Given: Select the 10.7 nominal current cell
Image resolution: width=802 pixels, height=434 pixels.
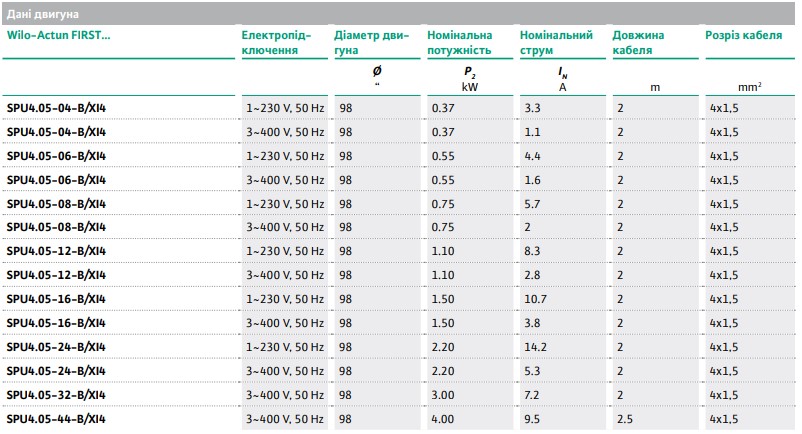Looking at the screenshot, I should point(535,299).
